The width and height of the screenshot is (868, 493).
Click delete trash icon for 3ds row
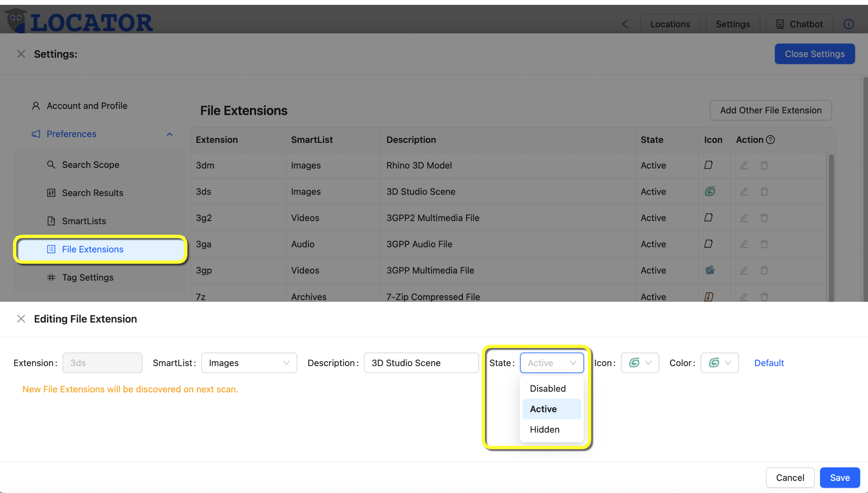point(764,192)
